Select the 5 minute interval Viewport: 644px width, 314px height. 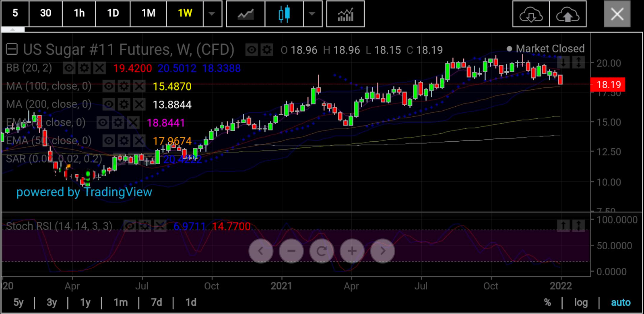[15, 13]
